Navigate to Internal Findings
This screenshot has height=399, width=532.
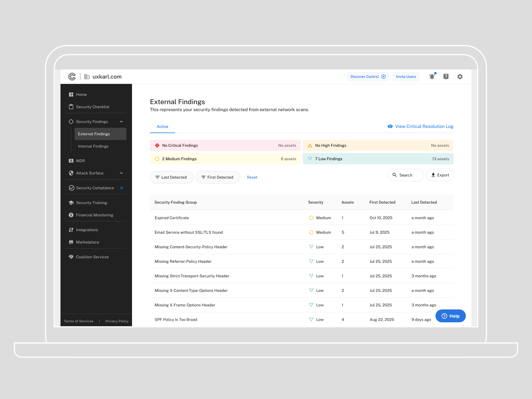(x=93, y=146)
